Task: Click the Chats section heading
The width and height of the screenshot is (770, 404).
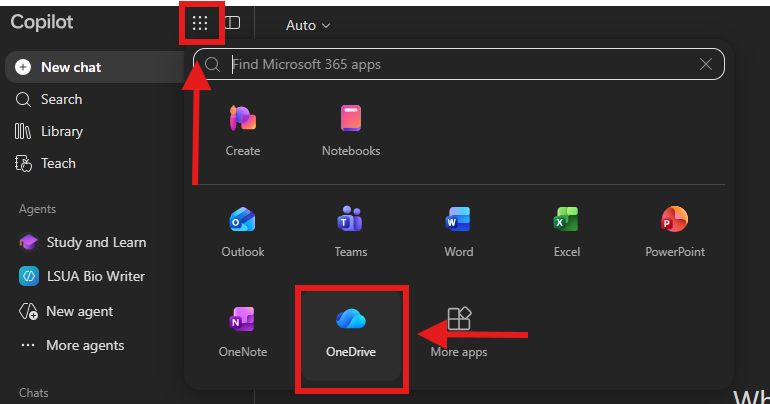Action: (33, 393)
